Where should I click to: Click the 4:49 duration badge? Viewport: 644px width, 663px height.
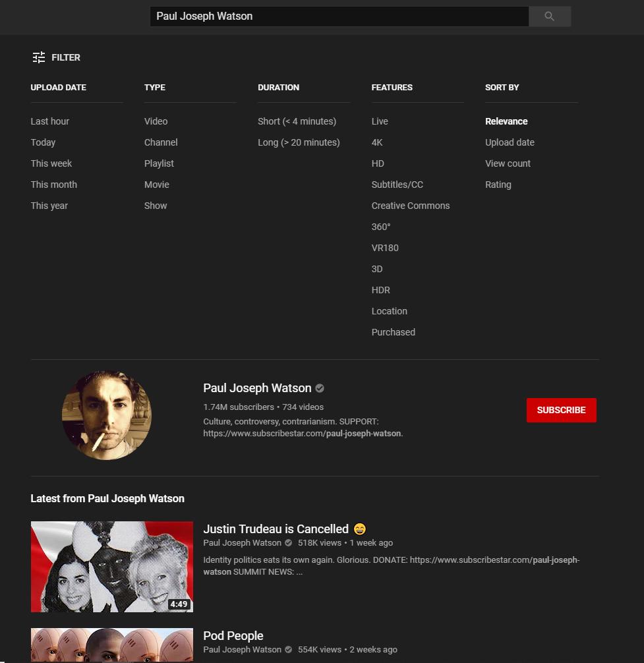tap(179, 604)
